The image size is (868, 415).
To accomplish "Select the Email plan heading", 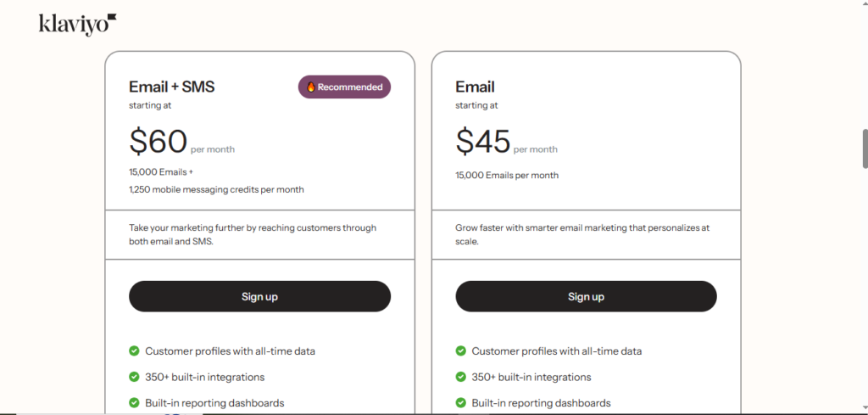I will point(475,87).
